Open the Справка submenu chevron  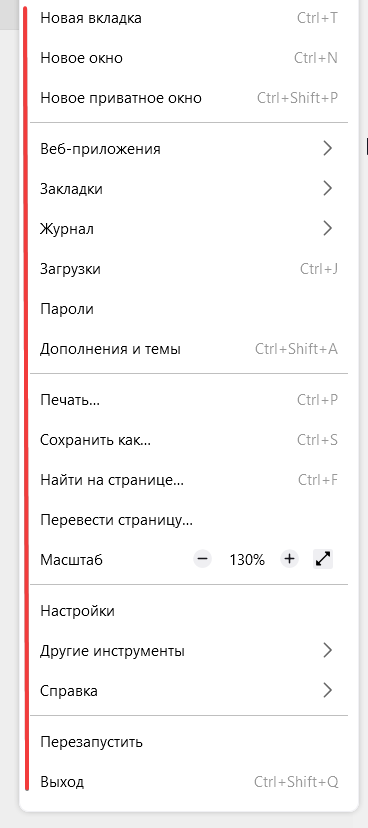click(x=327, y=691)
